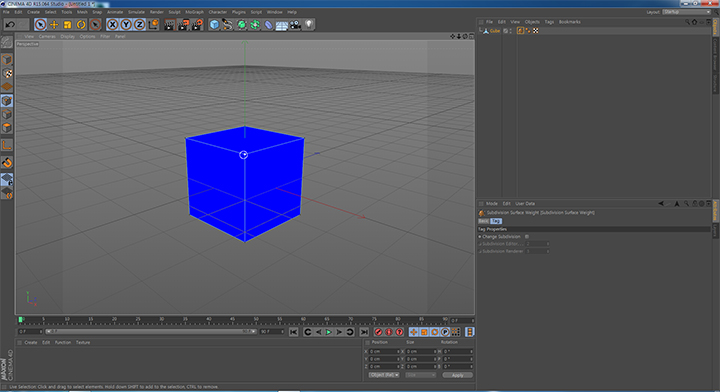Open the Layout dropdown

point(687,12)
